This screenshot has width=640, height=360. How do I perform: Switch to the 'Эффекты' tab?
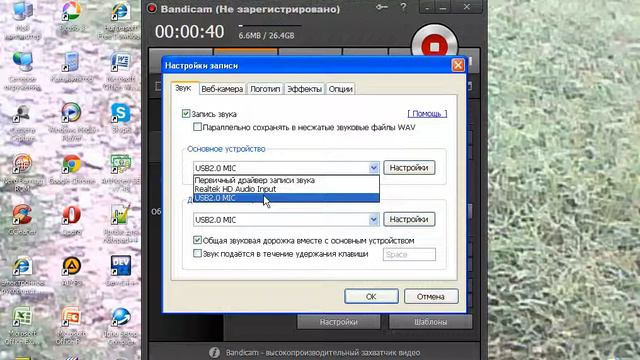point(304,89)
